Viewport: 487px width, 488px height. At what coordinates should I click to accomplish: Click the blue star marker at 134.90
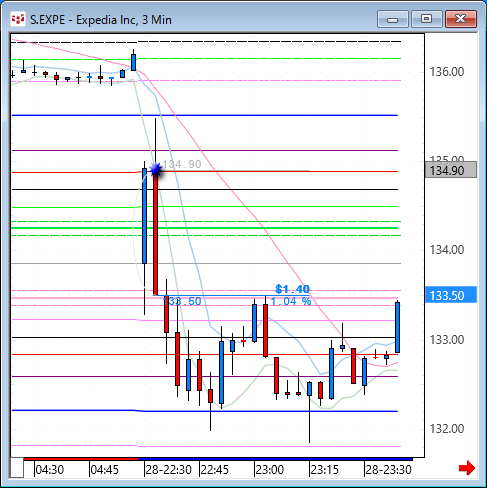(155, 170)
